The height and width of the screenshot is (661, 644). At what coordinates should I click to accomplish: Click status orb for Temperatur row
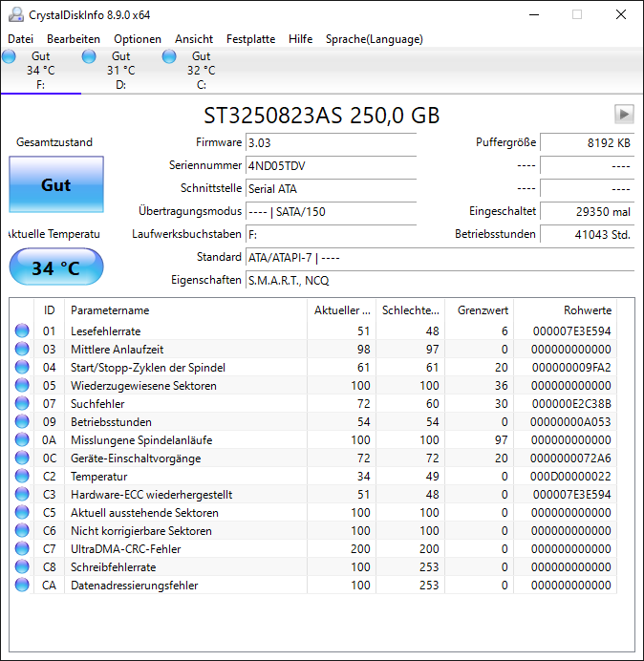tap(22, 476)
